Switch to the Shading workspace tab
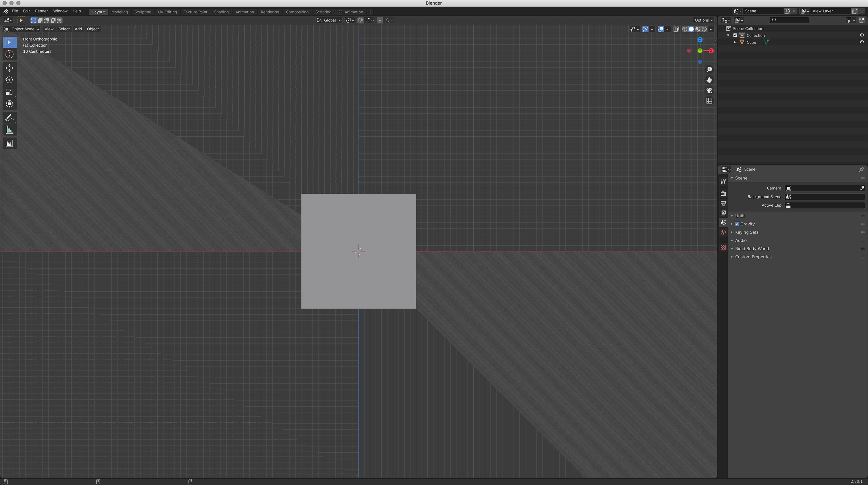Viewport: 868px width, 485px height. [x=221, y=12]
